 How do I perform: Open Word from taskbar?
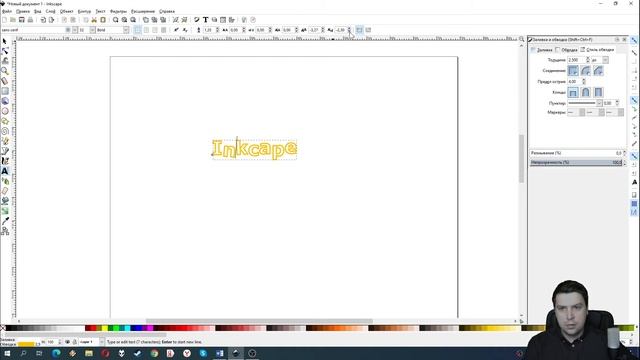(220, 353)
